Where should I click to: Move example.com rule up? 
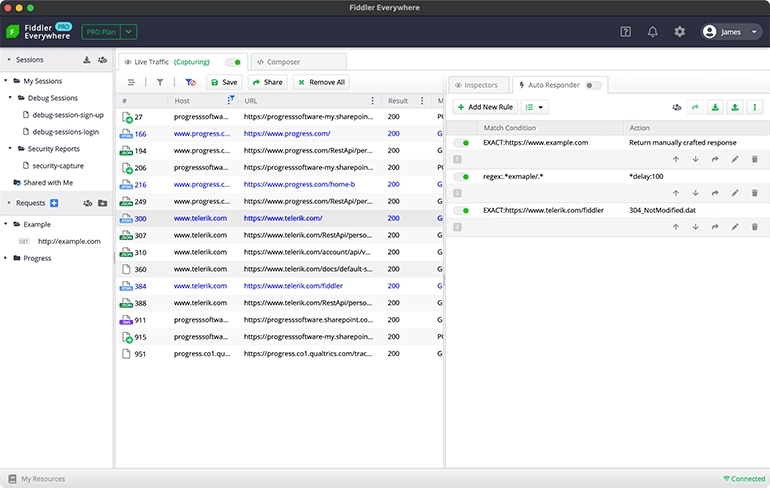(x=676, y=160)
